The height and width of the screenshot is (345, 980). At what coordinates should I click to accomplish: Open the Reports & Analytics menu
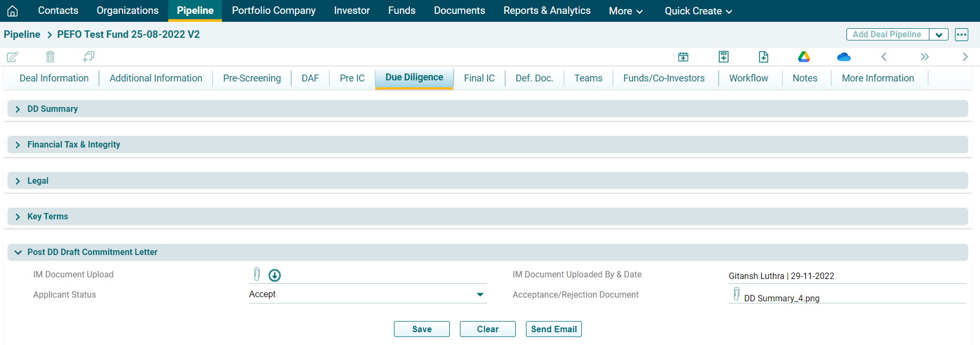(547, 11)
